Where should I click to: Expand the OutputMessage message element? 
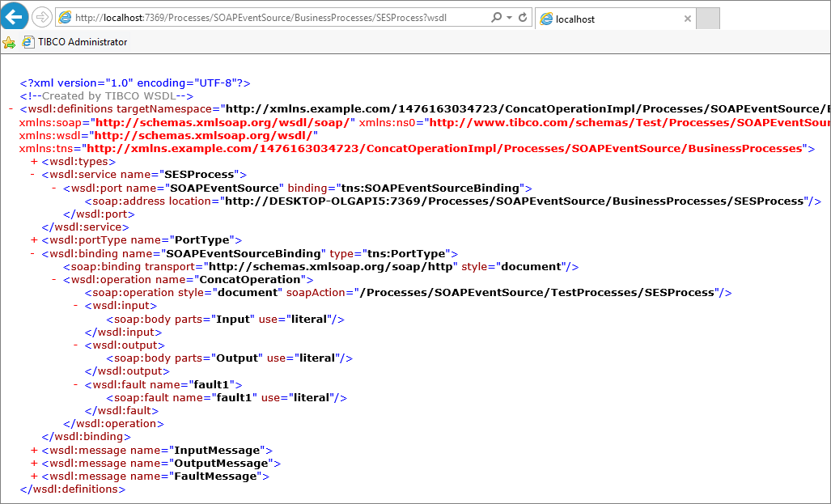click(34, 463)
